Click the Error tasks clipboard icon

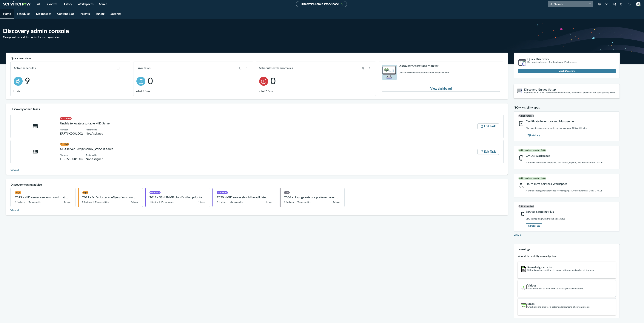[x=141, y=81]
